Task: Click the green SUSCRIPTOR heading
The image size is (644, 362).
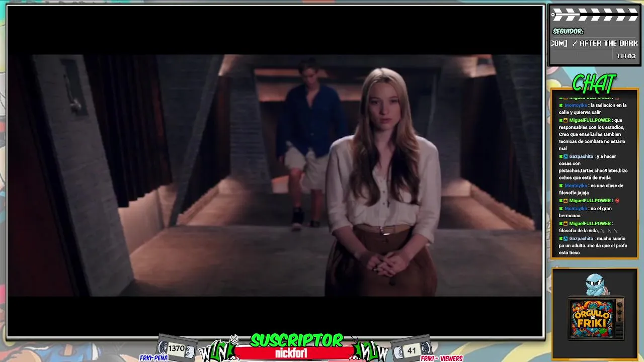Action: [297, 340]
